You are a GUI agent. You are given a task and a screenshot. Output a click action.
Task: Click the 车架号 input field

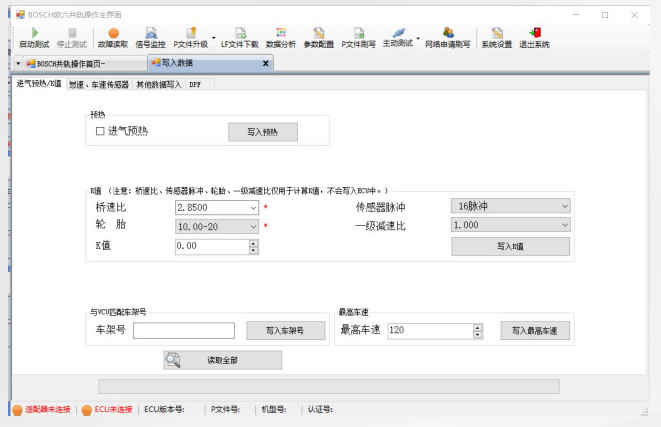pyautogui.click(x=183, y=330)
